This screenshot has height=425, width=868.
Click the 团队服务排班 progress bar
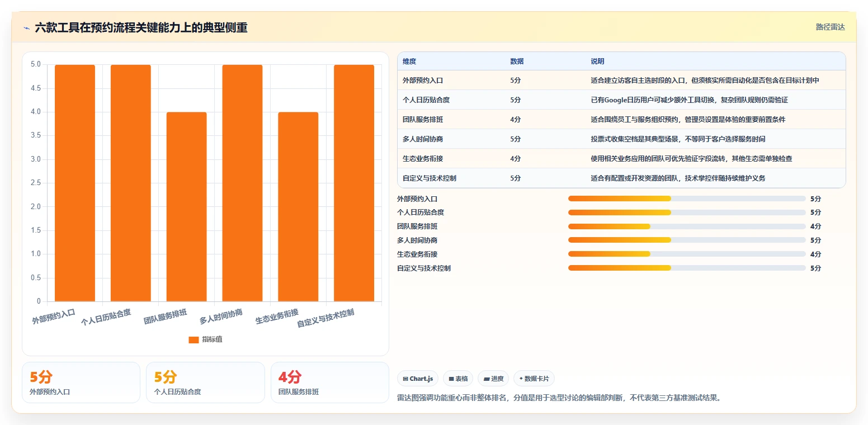click(x=687, y=226)
